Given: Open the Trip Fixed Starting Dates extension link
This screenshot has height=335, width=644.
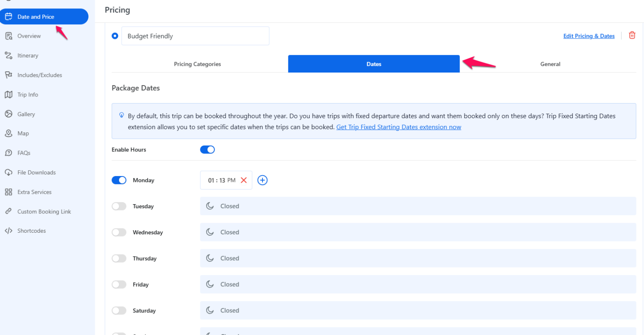Looking at the screenshot, I should coord(398,127).
